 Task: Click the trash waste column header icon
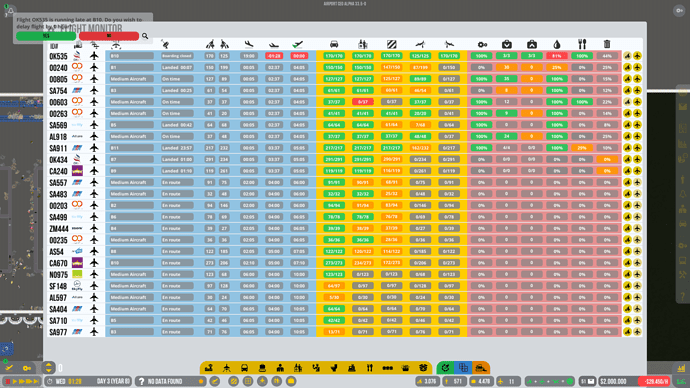607,44
